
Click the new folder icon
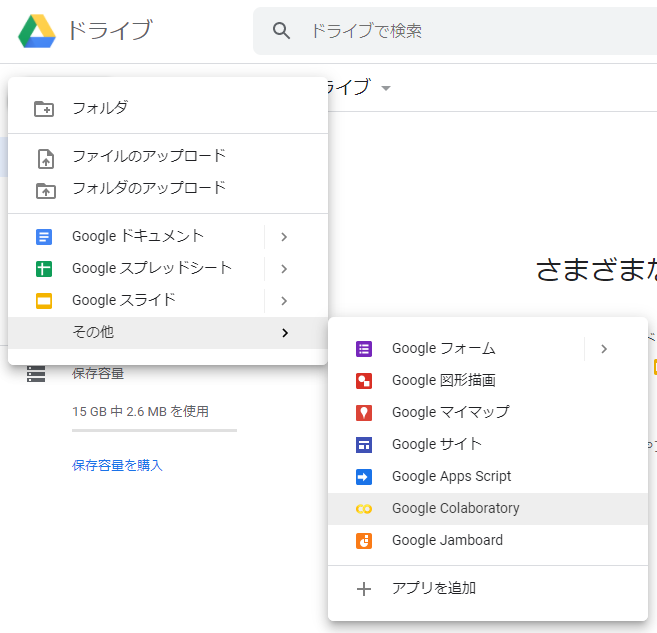[x=44, y=109]
